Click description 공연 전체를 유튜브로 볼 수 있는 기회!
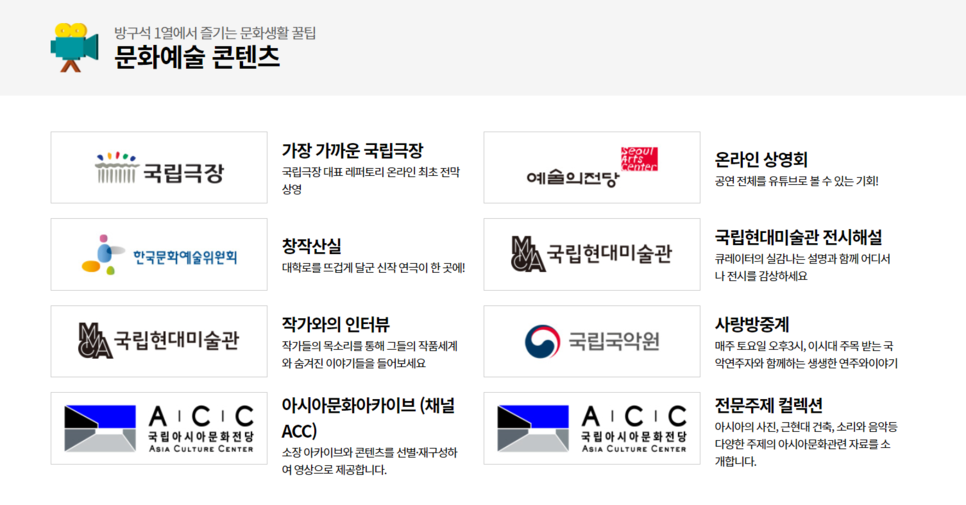966x505 pixels. (x=796, y=181)
